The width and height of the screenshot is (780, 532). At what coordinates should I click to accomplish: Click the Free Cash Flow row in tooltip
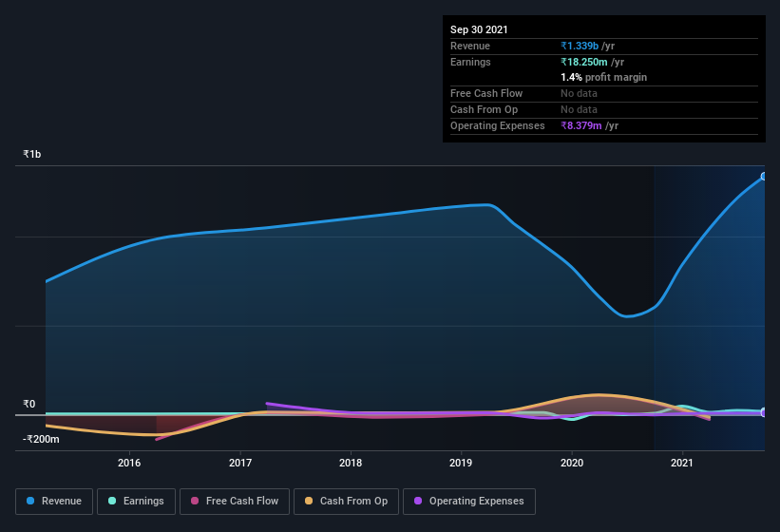tap(604, 93)
